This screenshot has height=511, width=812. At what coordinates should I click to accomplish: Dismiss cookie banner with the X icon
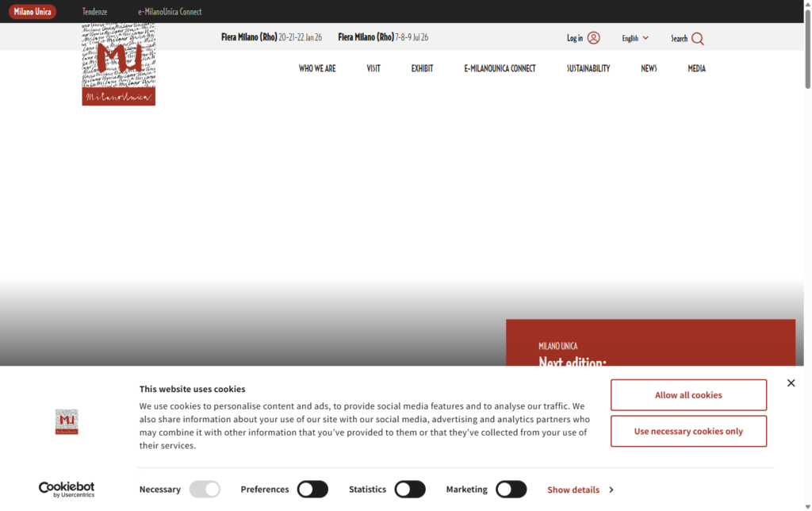click(x=791, y=382)
